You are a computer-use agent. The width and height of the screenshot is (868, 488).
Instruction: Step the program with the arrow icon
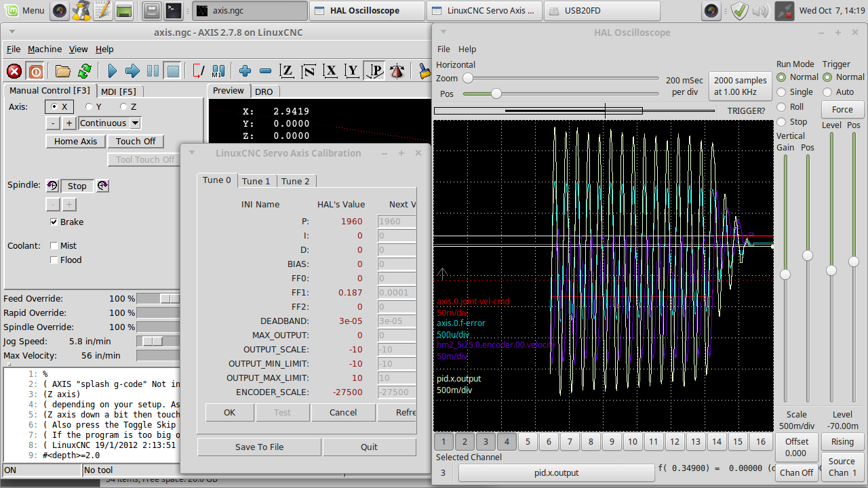click(x=132, y=71)
